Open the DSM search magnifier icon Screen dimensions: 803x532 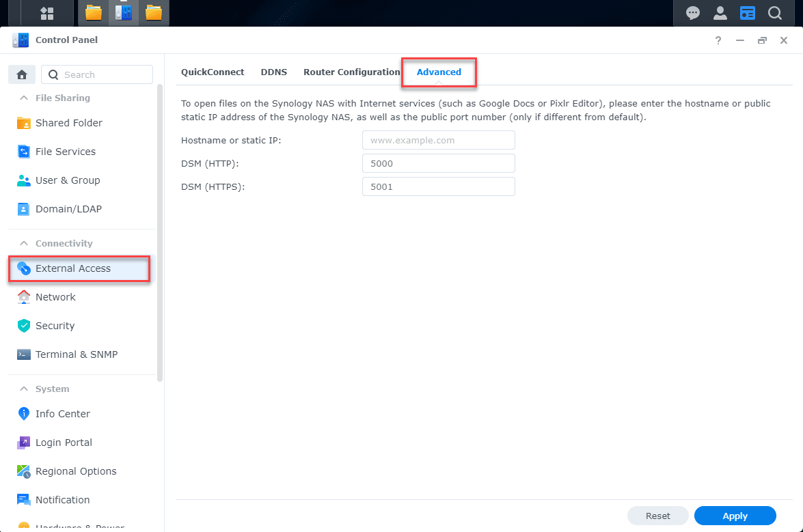(775, 13)
